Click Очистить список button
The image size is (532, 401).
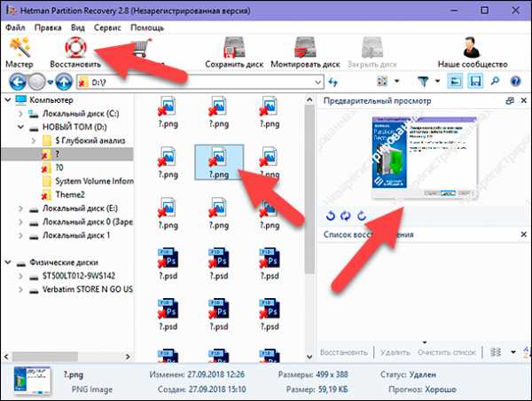[x=447, y=352]
